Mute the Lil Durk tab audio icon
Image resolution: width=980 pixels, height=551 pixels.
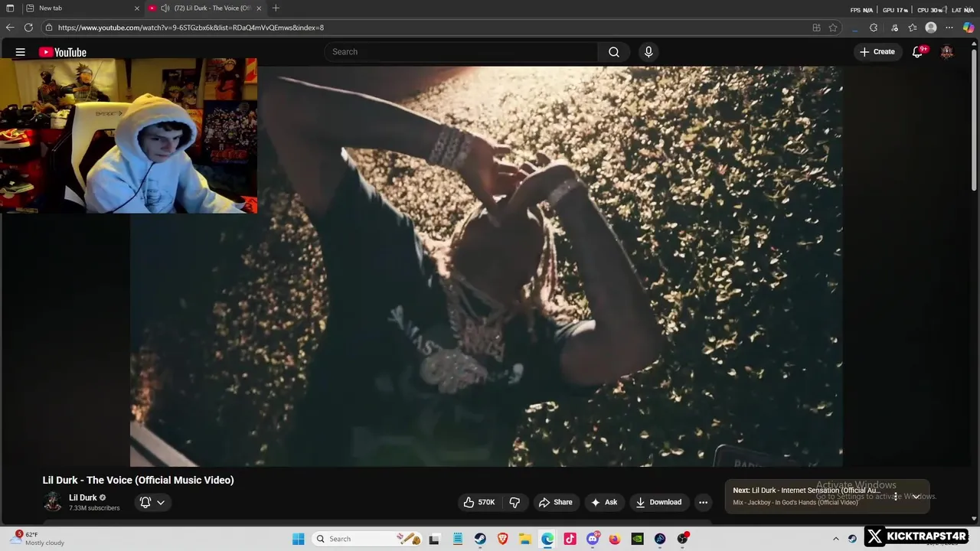click(x=165, y=8)
